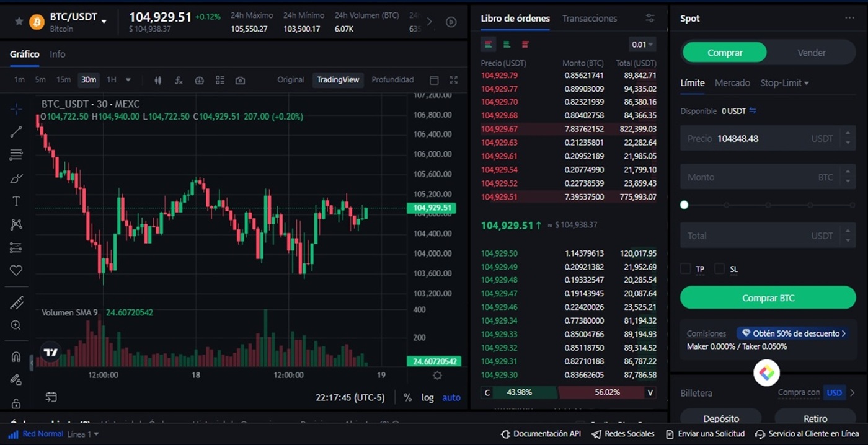The height and width of the screenshot is (445, 868).
Task: Select Límite order type tab
Action: point(693,82)
